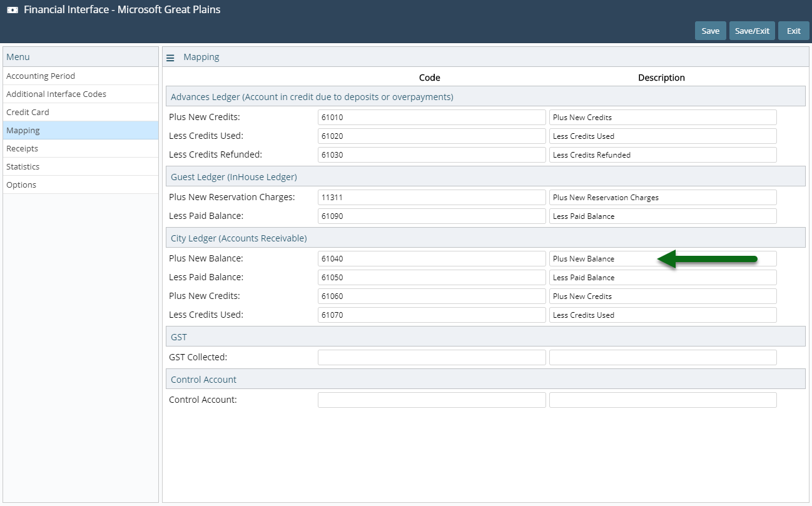This screenshot has height=506, width=812.
Task: Click City Ledger Plus New Balance code 61040
Action: pyautogui.click(x=432, y=258)
